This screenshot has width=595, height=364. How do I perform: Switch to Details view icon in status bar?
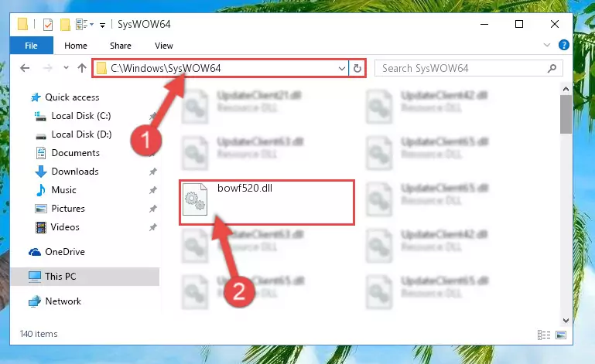point(544,335)
